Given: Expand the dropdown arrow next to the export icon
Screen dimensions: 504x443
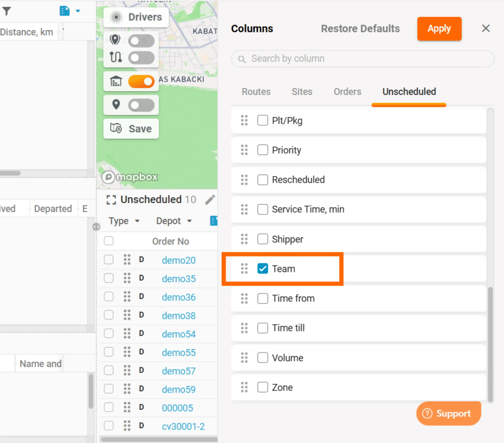Looking at the screenshot, I should 78,11.
